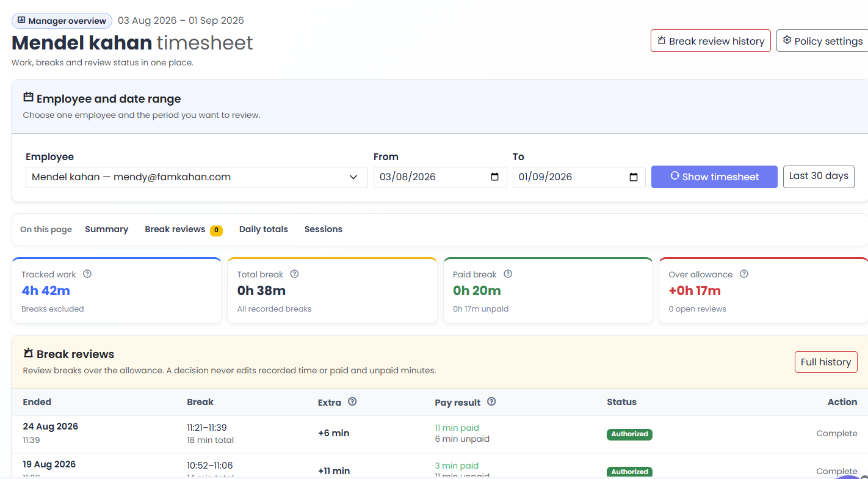Click the 0h 20m paid break value
The image size is (868, 479).
coord(477,291)
